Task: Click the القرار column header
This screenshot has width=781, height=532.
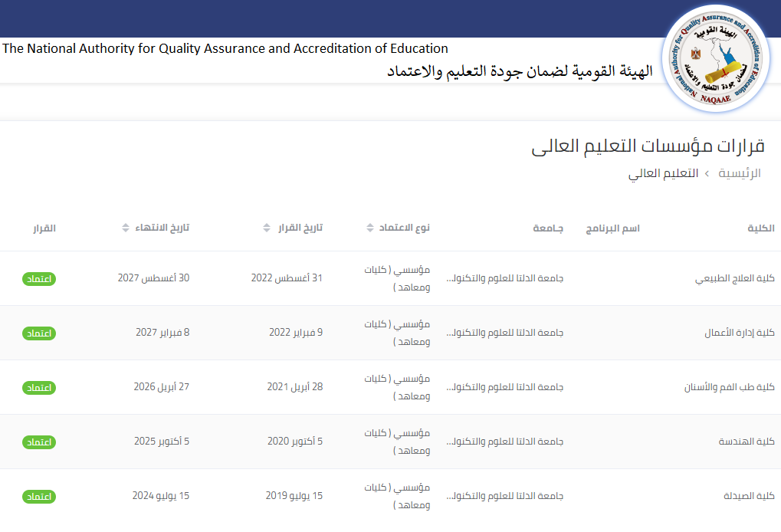Action: point(44,228)
